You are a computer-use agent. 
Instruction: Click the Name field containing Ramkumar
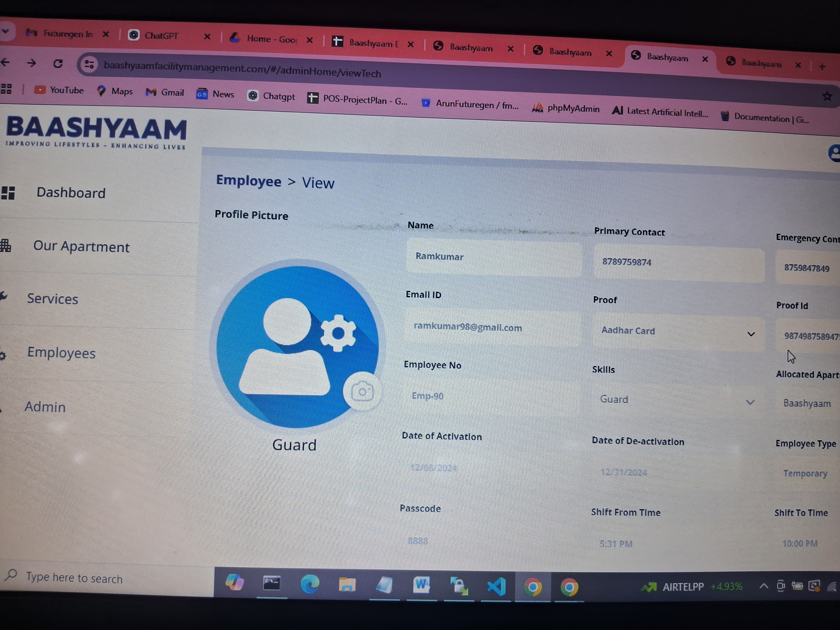click(x=494, y=257)
